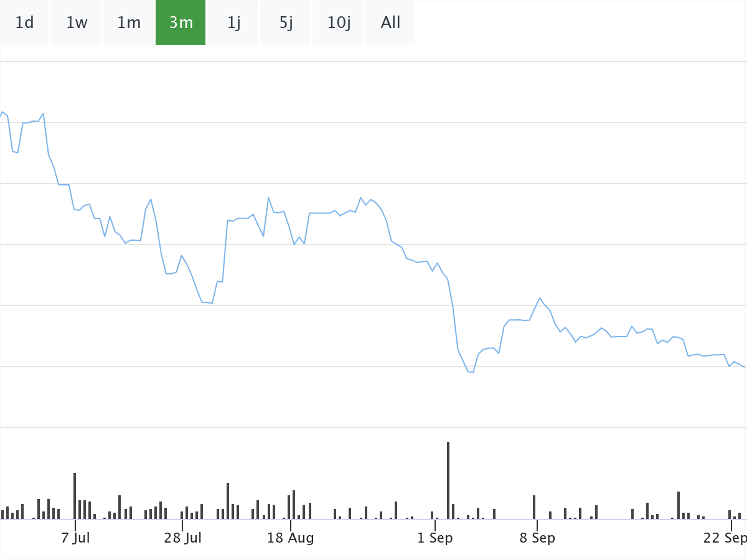Click the 1 Sep date label
The image size is (747, 560).
(x=435, y=538)
